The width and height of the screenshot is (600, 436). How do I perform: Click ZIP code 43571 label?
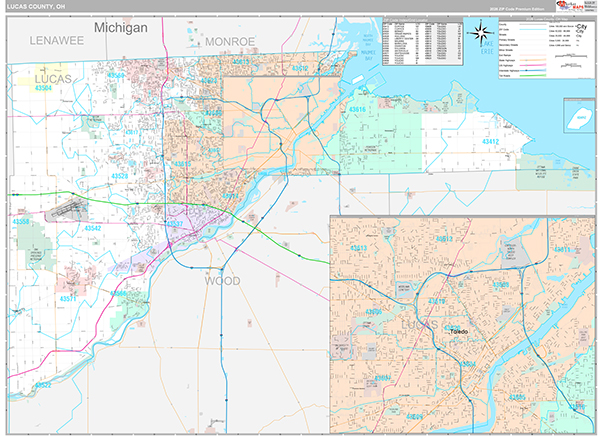coord(68,299)
